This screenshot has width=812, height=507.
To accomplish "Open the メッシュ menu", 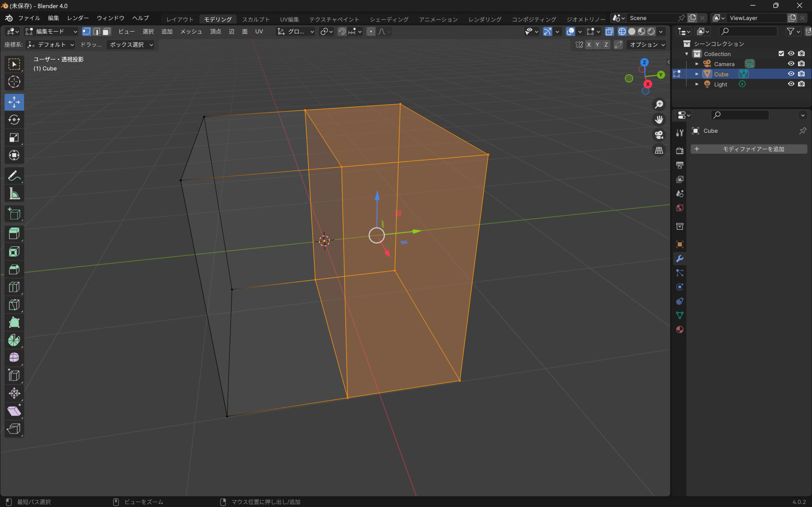I will click(x=191, y=31).
